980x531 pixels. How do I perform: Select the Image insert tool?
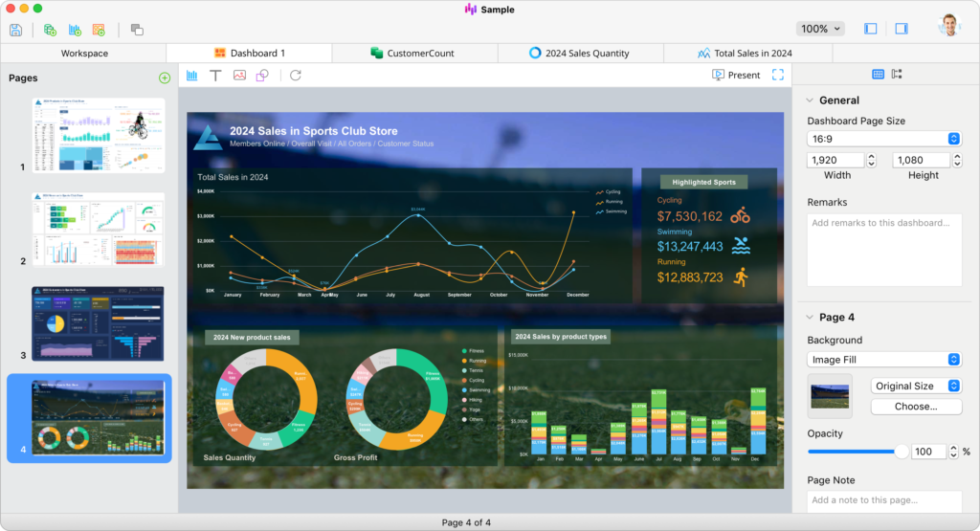[239, 76]
